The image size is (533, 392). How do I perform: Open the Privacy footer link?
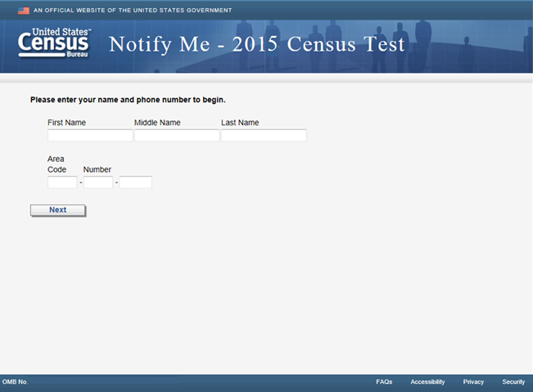[x=473, y=382]
